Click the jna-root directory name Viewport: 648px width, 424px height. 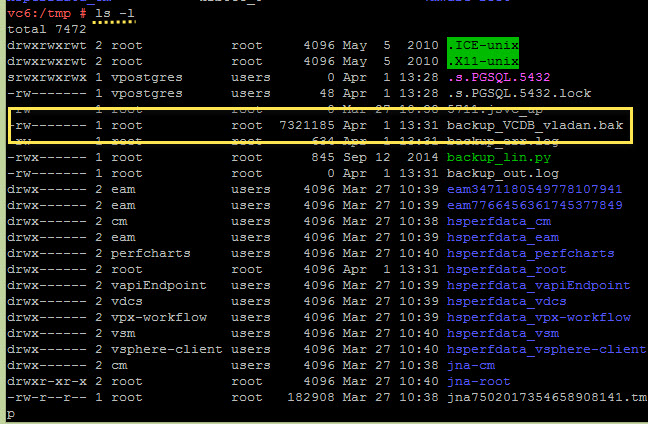[x=479, y=381]
